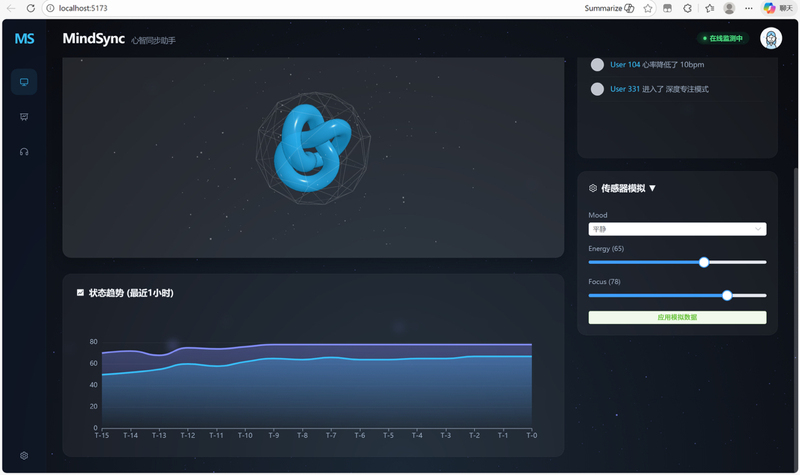Open the user avatar in app header
This screenshot has width=800, height=475.
[771, 38]
